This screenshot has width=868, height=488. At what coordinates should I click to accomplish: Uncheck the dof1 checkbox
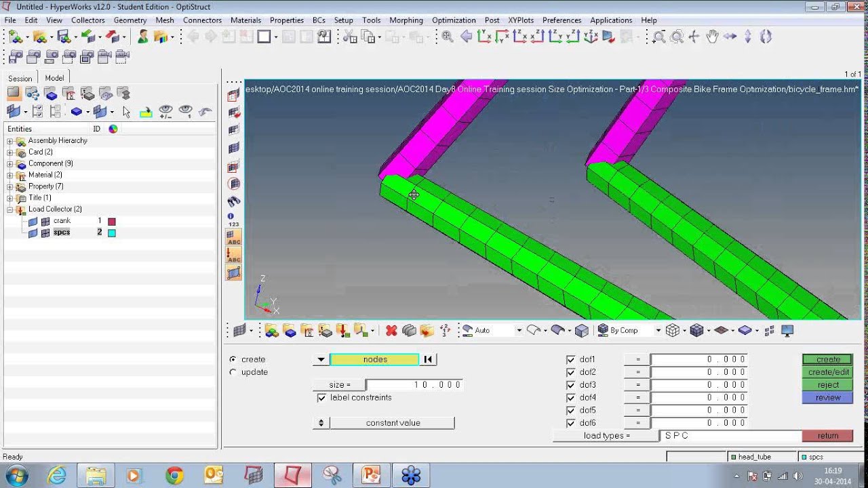coord(570,360)
